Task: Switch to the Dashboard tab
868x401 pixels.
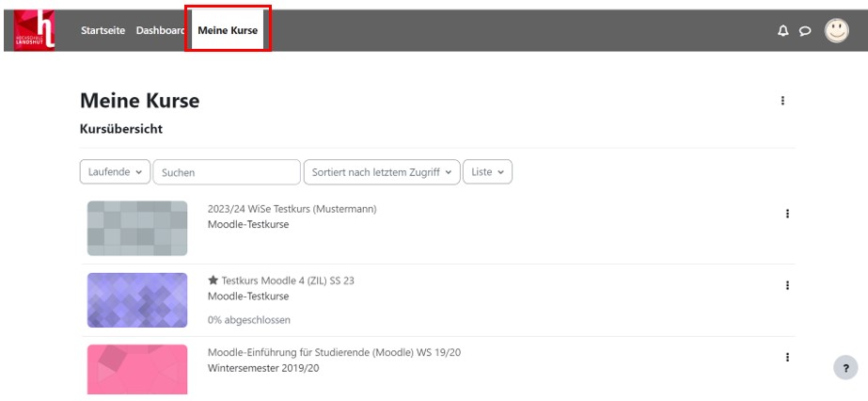Action: [x=159, y=31]
